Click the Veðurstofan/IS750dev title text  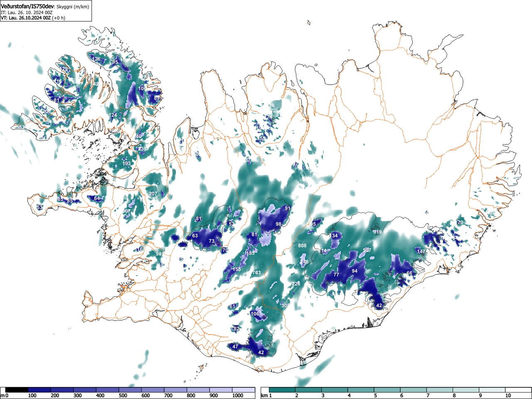27,6
